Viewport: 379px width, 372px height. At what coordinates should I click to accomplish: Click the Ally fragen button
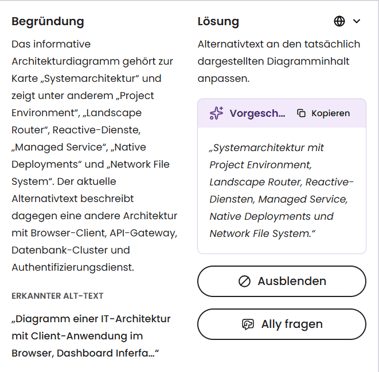282,324
